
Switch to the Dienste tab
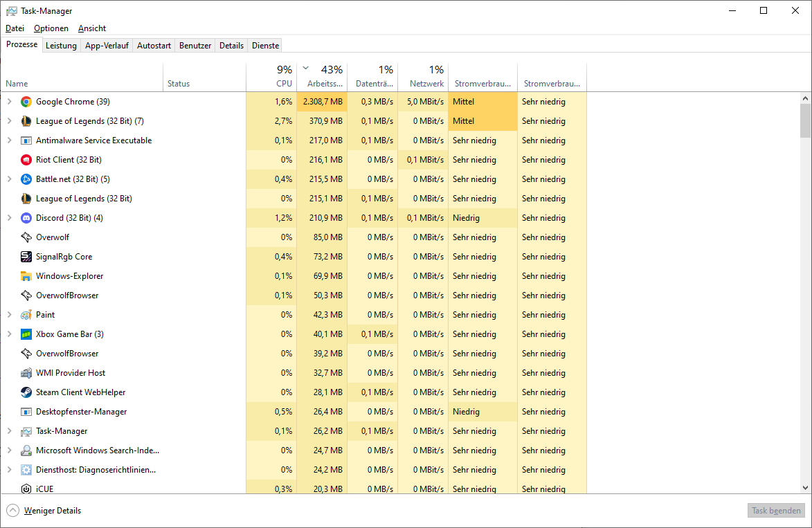[x=266, y=46]
